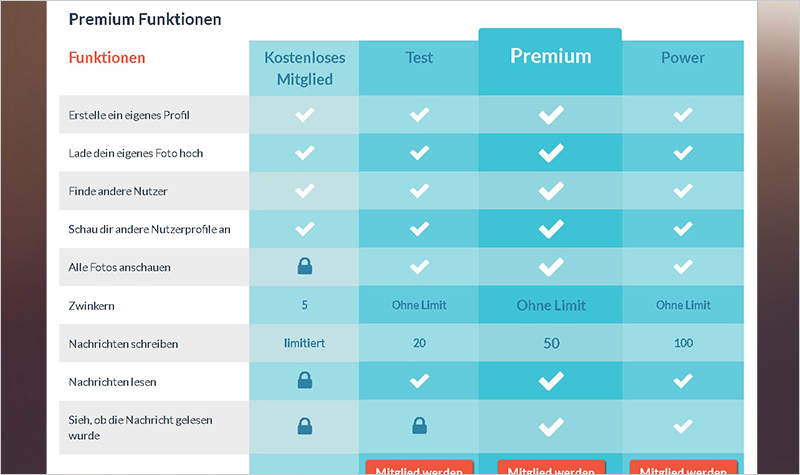Click Premium checkmark for Erstelle ein eigenes Profil
The height and width of the screenshot is (475, 800).
551,115
